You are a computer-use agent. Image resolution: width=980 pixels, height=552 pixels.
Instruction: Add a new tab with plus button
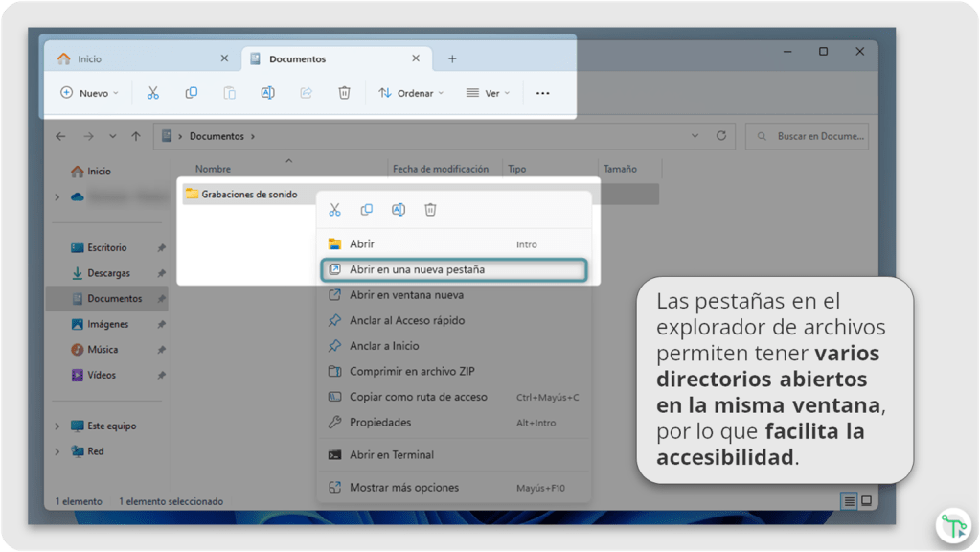click(x=452, y=58)
